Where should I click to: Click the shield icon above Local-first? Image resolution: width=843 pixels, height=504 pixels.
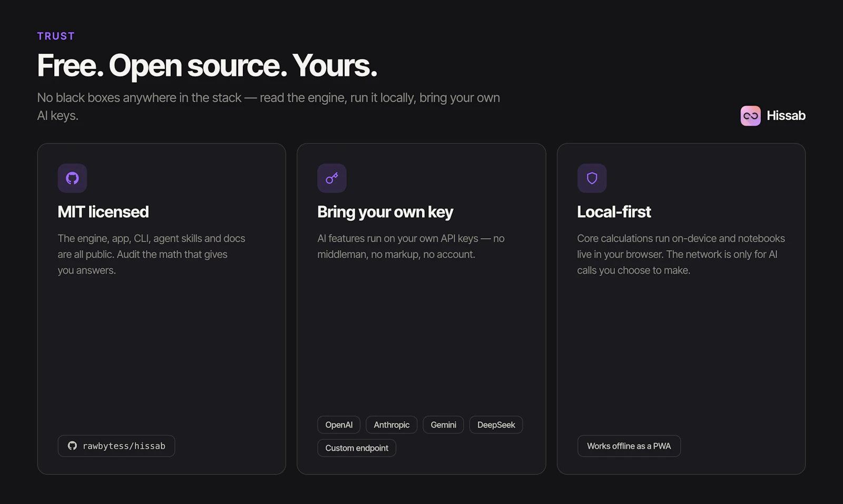tap(592, 178)
